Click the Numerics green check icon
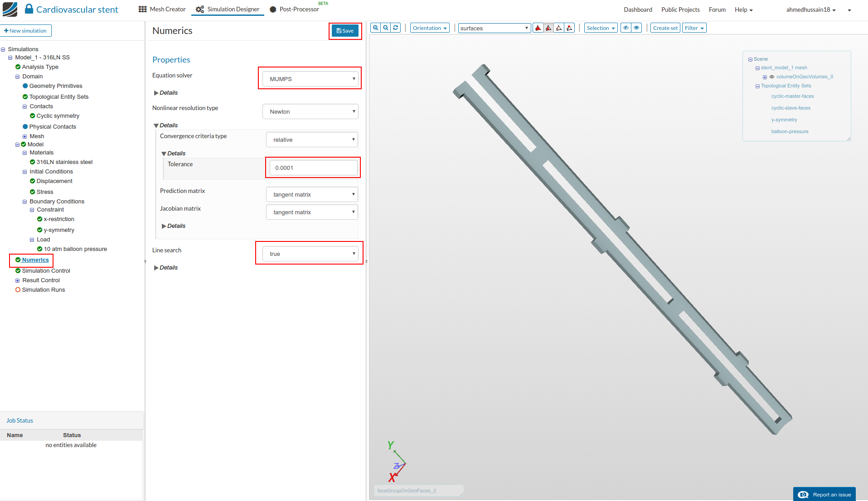 point(18,260)
